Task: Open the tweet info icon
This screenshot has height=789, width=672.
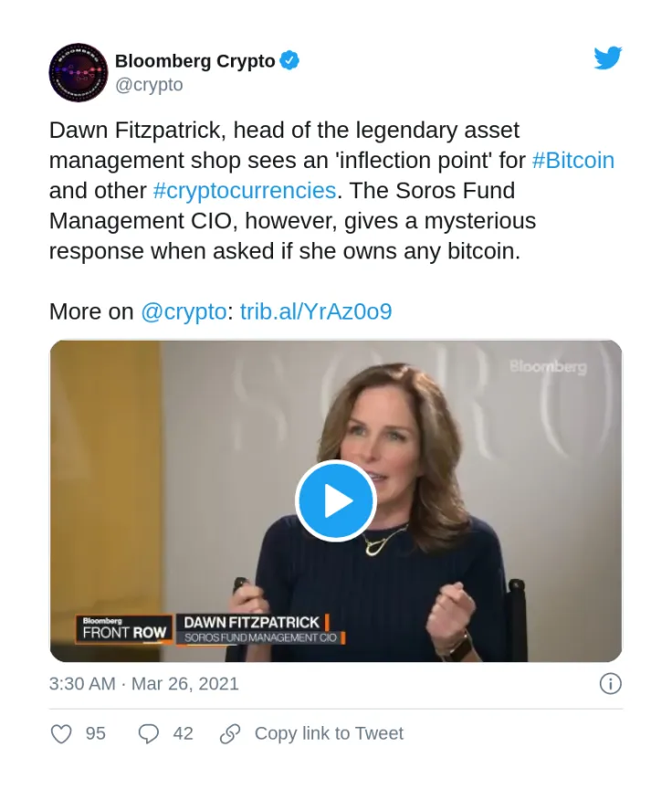Action: [610, 683]
